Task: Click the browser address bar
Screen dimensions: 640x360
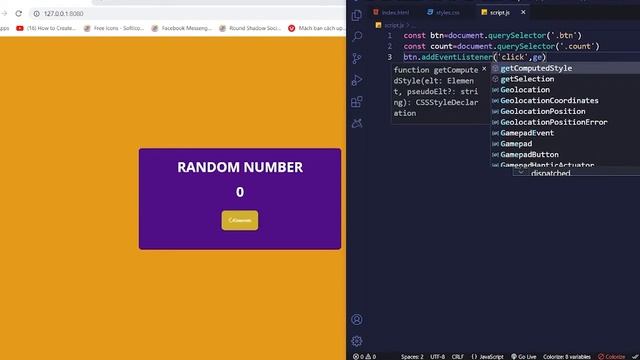Action: (188, 13)
